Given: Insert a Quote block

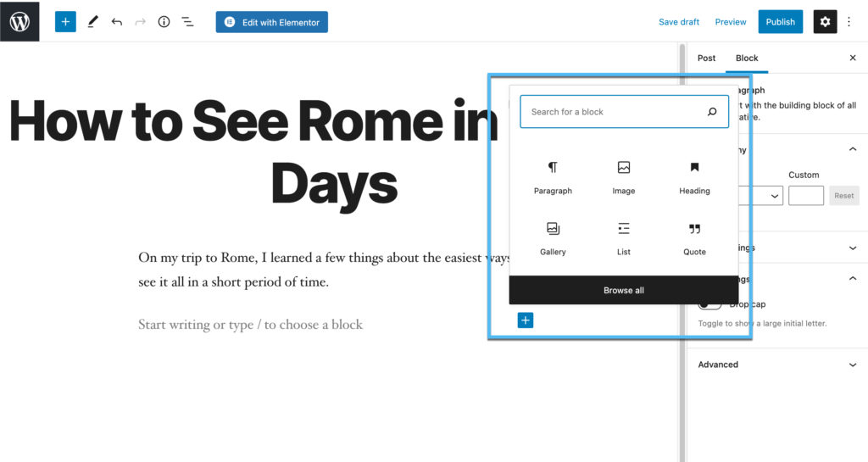Looking at the screenshot, I should click(x=694, y=237).
